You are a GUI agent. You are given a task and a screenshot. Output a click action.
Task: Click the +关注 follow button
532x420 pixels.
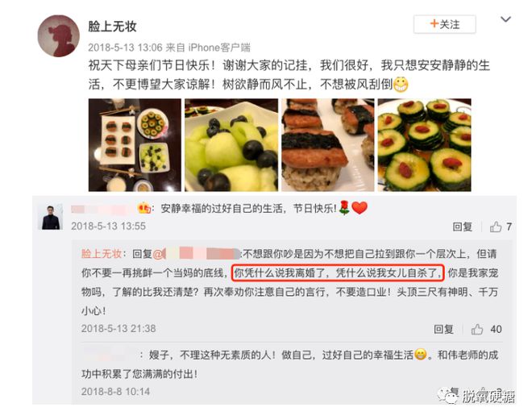pyautogui.click(x=444, y=24)
